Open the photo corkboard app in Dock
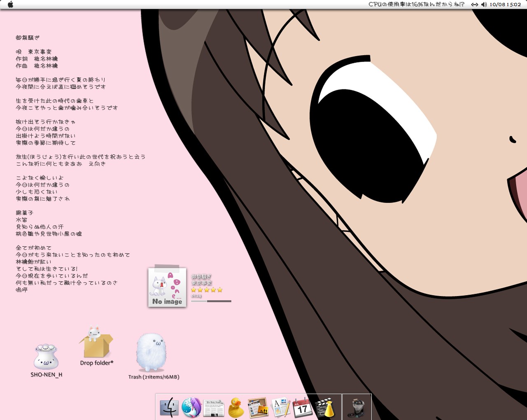Image resolution: width=527 pixels, height=420 pixels. (x=258, y=408)
